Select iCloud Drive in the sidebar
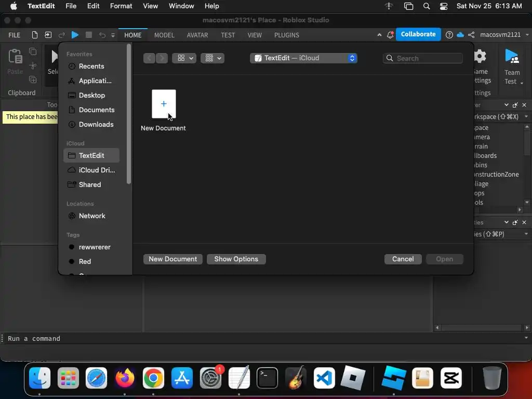The height and width of the screenshot is (399, 532). click(91, 170)
